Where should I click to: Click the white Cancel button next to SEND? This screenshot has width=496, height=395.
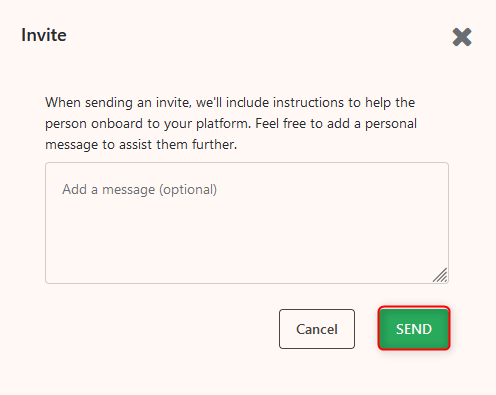click(x=317, y=329)
